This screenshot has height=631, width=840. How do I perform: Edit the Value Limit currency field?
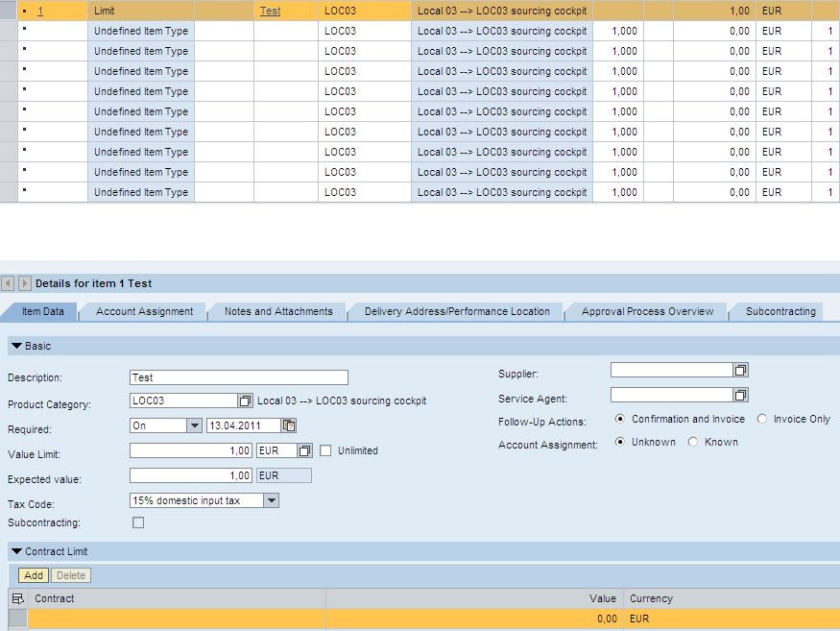(x=276, y=450)
